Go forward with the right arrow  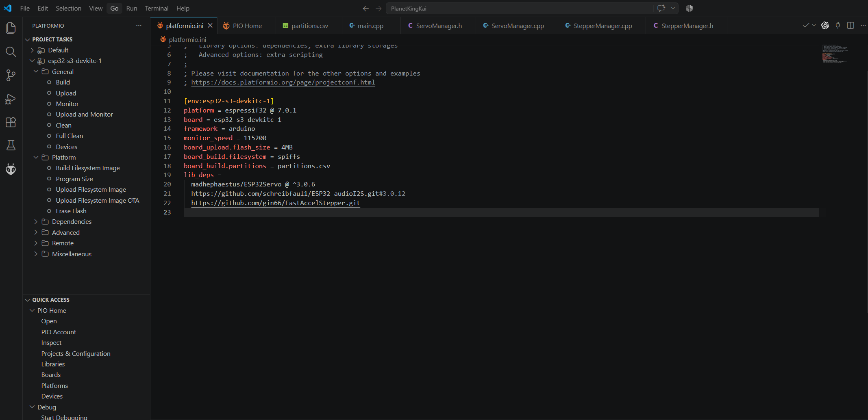379,9
